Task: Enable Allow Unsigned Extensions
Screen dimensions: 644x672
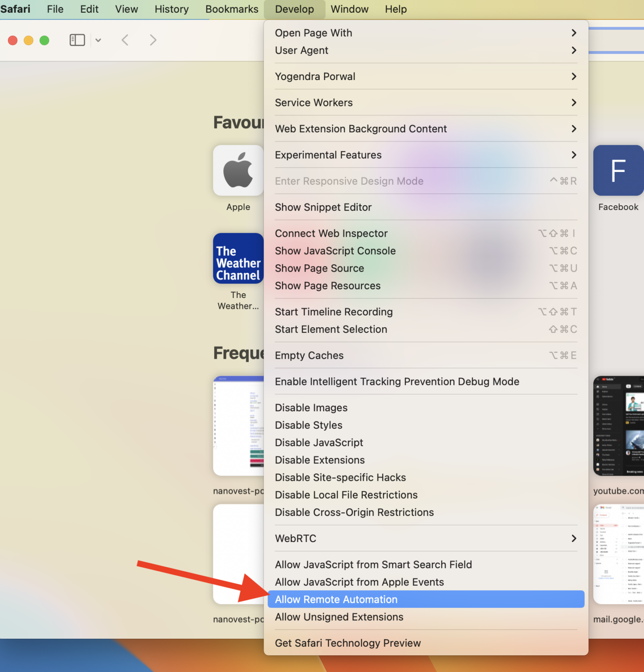Action: click(339, 617)
